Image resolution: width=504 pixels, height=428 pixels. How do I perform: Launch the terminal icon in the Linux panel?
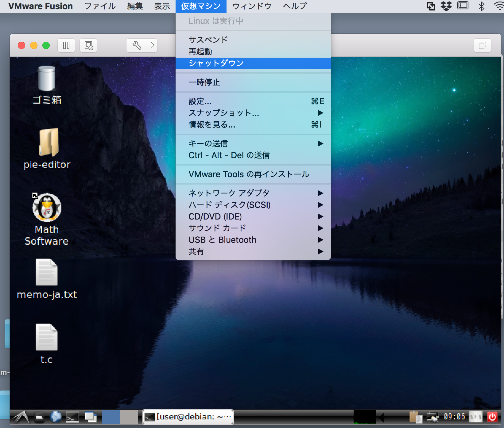[73, 417]
